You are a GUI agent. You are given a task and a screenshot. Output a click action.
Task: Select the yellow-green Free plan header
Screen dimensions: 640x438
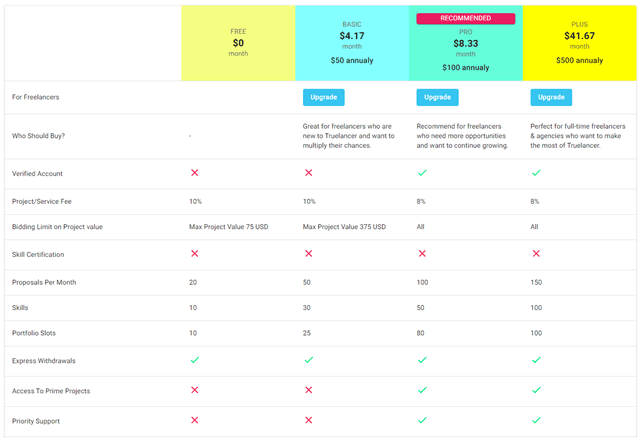[x=238, y=43]
